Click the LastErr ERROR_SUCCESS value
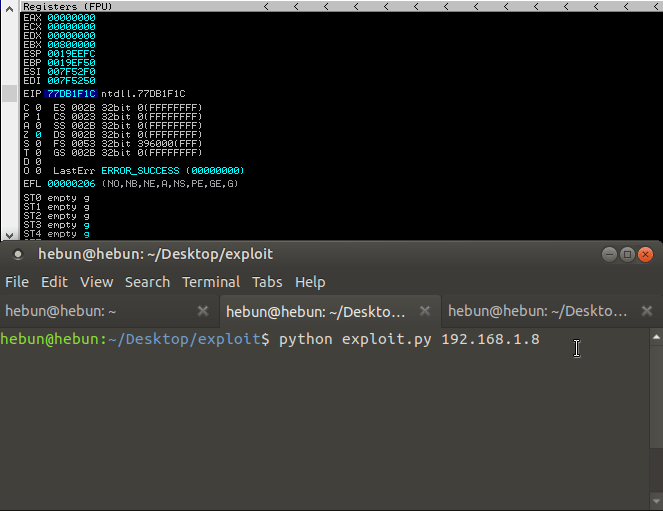This screenshot has width=663, height=511. [x=173, y=171]
